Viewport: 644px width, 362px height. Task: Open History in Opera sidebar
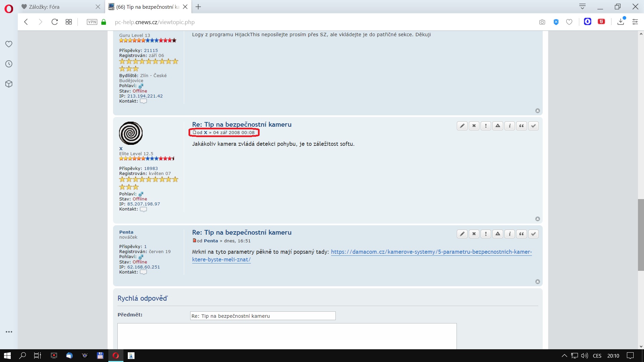pos(9,64)
